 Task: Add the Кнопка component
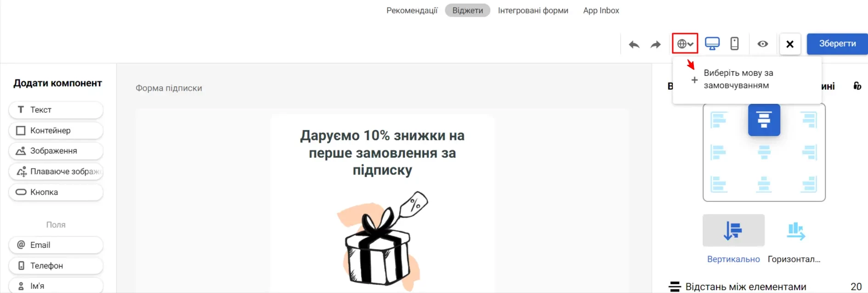(56, 192)
